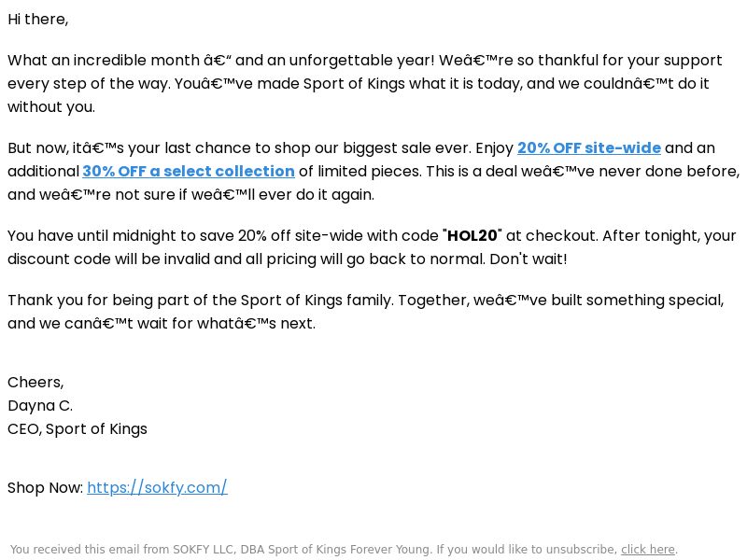
Task: Select the "Dayna C." signature name
Action: [40, 406]
